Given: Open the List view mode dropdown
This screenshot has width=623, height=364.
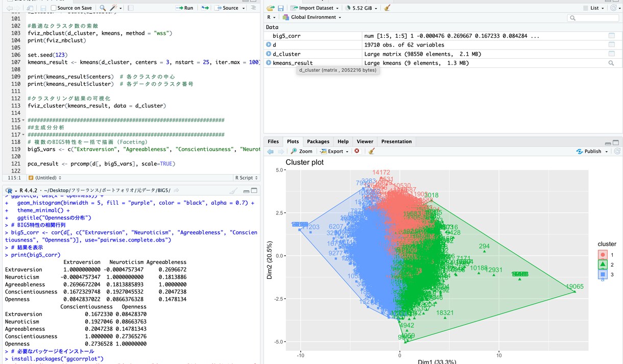Looking at the screenshot, I should pyautogui.click(x=594, y=8).
